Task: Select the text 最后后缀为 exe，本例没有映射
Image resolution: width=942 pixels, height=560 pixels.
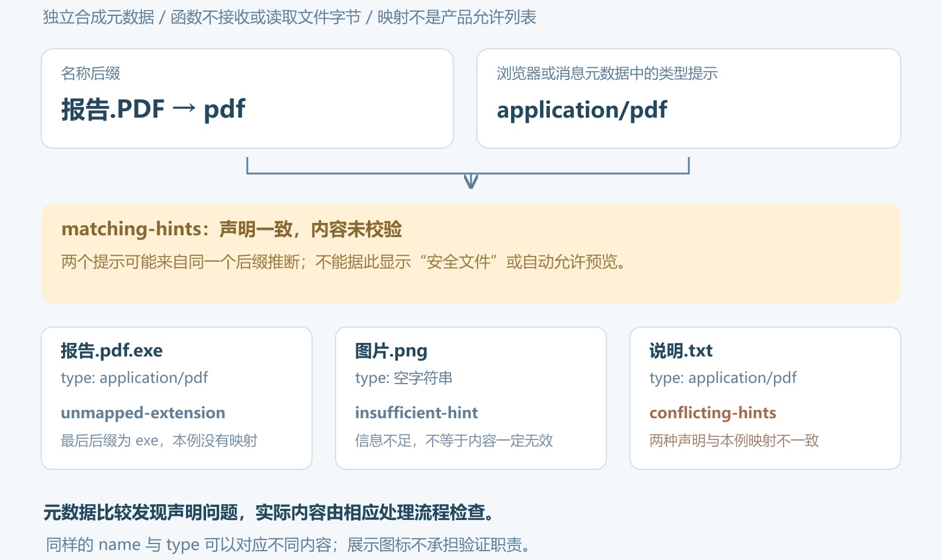Action: pyautogui.click(x=159, y=441)
